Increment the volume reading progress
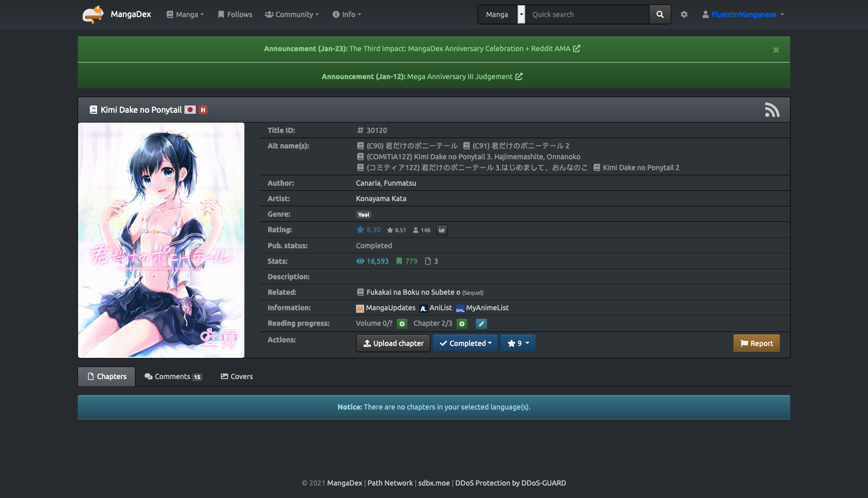This screenshot has width=868, height=498. 402,324
